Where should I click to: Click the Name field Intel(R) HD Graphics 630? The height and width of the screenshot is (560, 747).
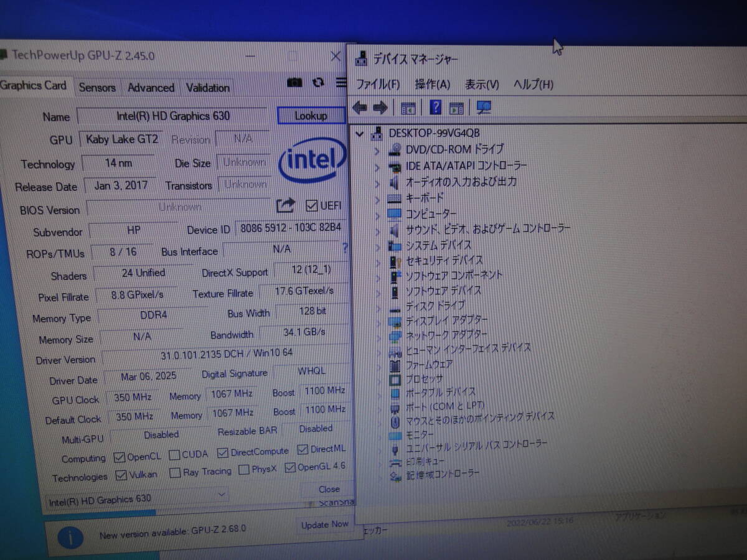(x=173, y=116)
